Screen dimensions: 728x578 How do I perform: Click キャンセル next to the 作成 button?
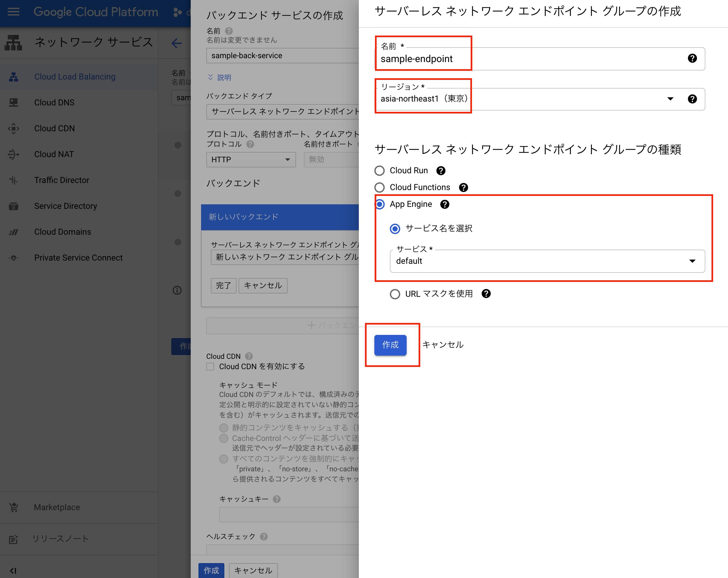tap(443, 345)
